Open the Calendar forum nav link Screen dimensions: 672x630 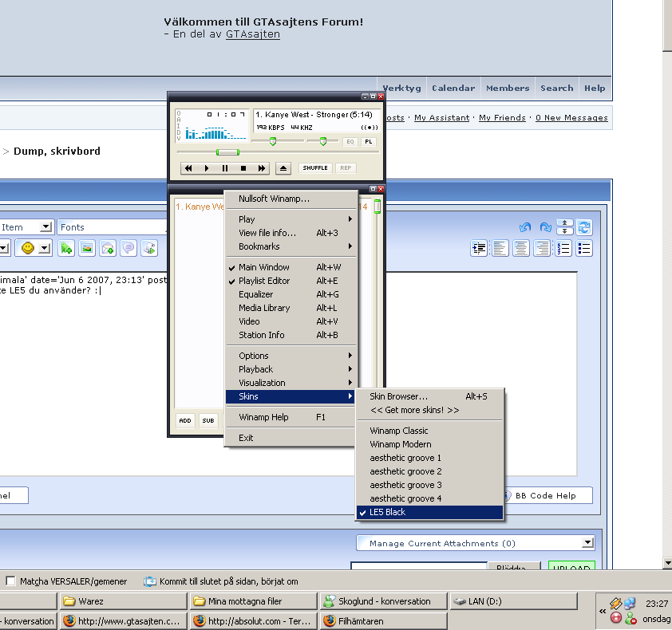pos(453,89)
